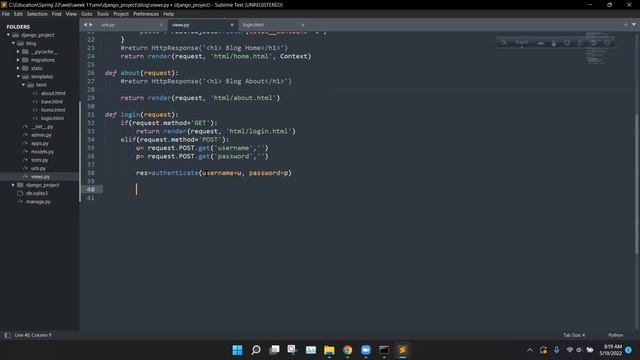Open urls.py in sidebar
The width and height of the screenshot is (640, 360).
pyautogui.click(x=38, y=168)
